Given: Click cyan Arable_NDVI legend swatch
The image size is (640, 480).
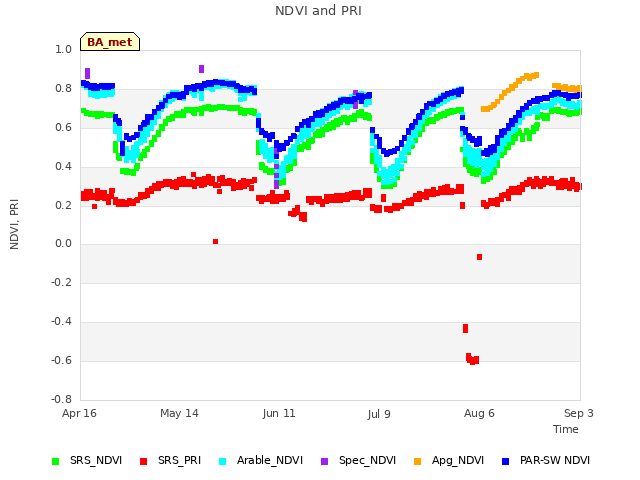Looking at the screenshot, I should pyautogui.click(x=222, y=461).
